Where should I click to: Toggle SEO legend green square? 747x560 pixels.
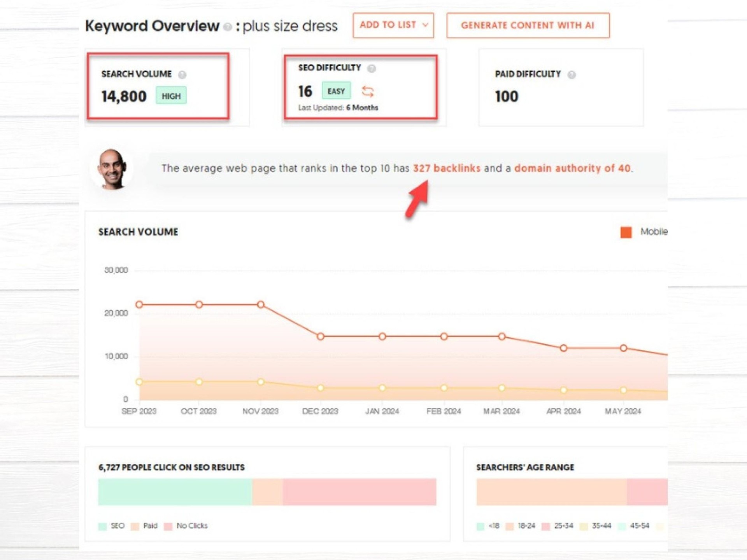point(103,526)
